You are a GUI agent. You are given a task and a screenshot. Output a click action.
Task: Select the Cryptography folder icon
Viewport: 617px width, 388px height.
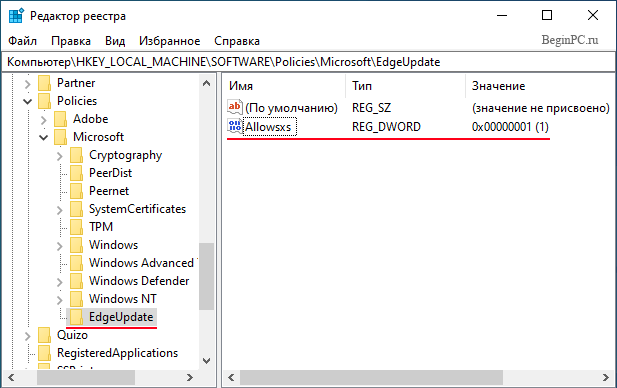76,155
